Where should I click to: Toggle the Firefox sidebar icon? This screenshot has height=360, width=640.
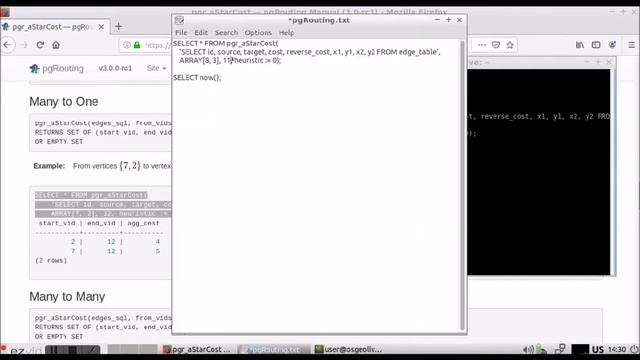[596, 45]
